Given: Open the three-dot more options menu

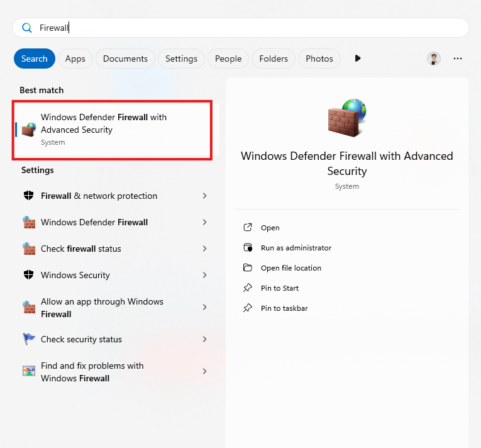Looking at the screenshot, I should (x=458, y=59).
